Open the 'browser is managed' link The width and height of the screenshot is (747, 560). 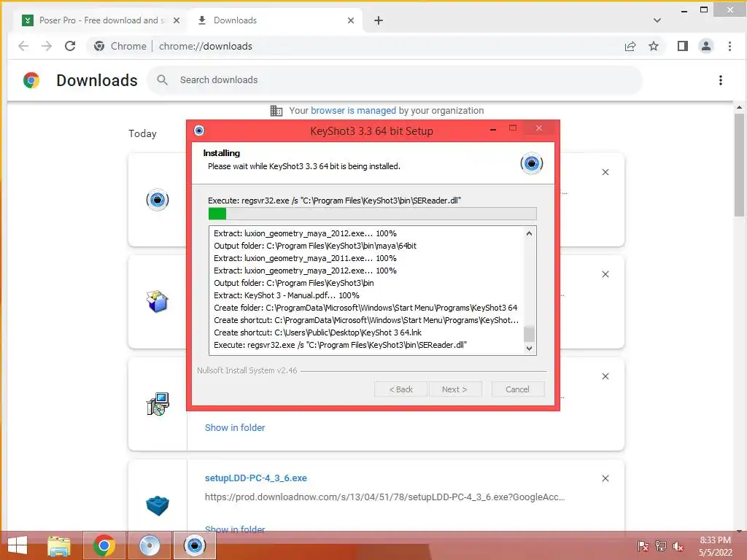coord(353,111)
